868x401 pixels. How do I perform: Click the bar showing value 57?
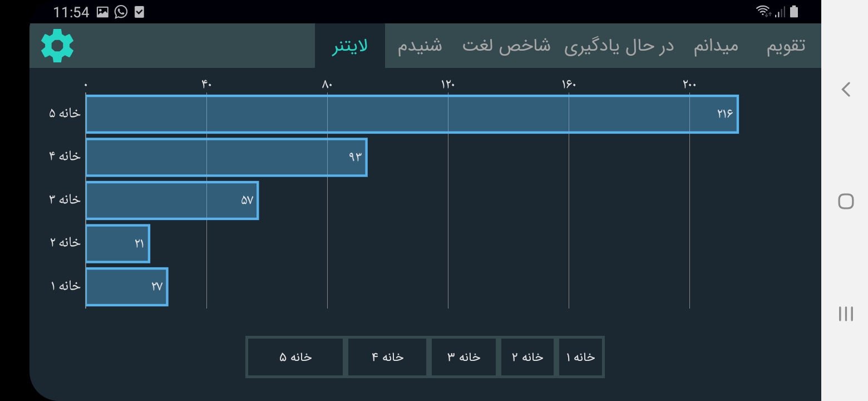coord(171,200)
